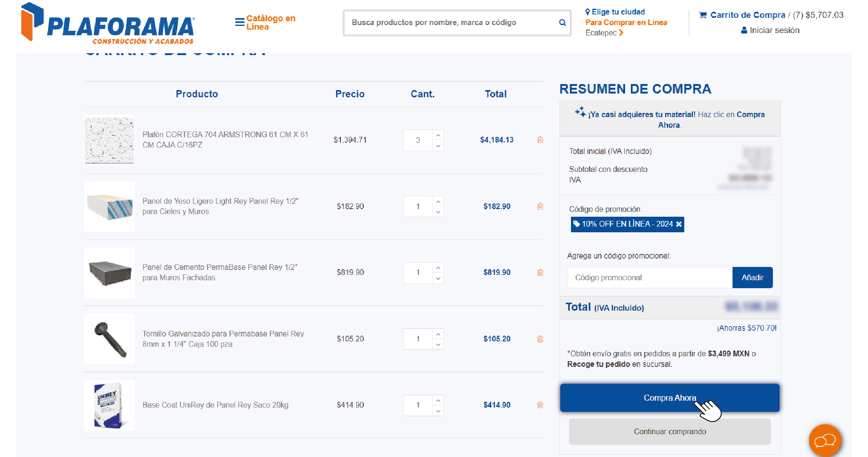
Task: Open the orange chat bubble widget
Action: pos(825,441)
